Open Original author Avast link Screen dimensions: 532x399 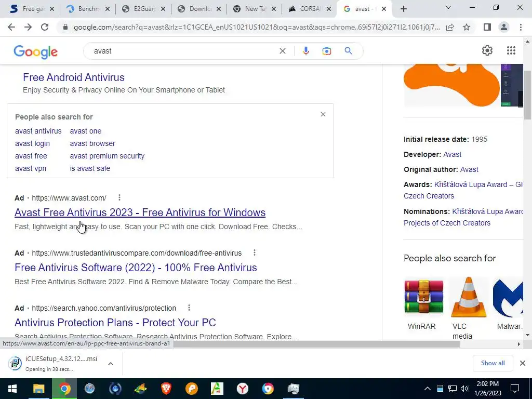pyautogui.click(x=469, y=169)
